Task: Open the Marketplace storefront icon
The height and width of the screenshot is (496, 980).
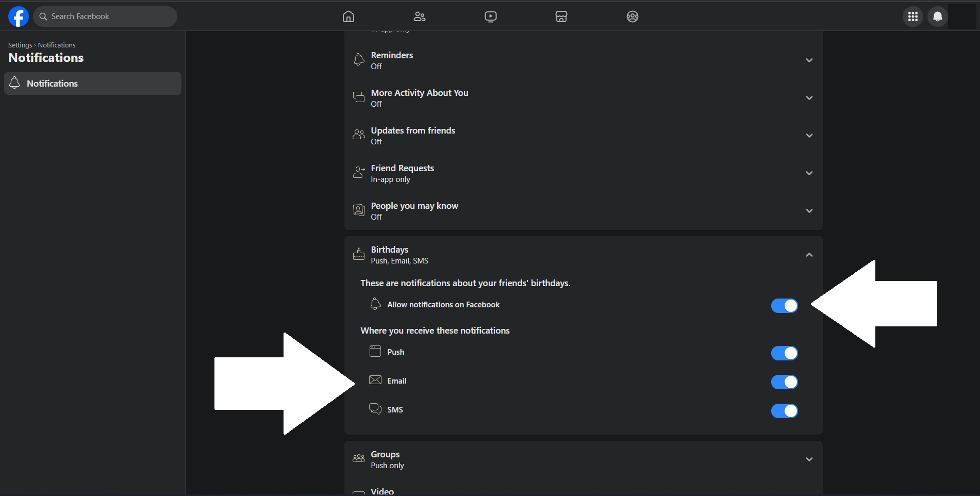Action: pos(561,16)
